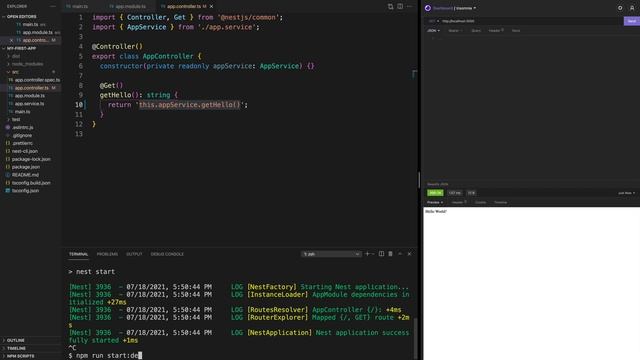Switch to the response Timeline tab

pyautogui.click(x=500, y=202)
